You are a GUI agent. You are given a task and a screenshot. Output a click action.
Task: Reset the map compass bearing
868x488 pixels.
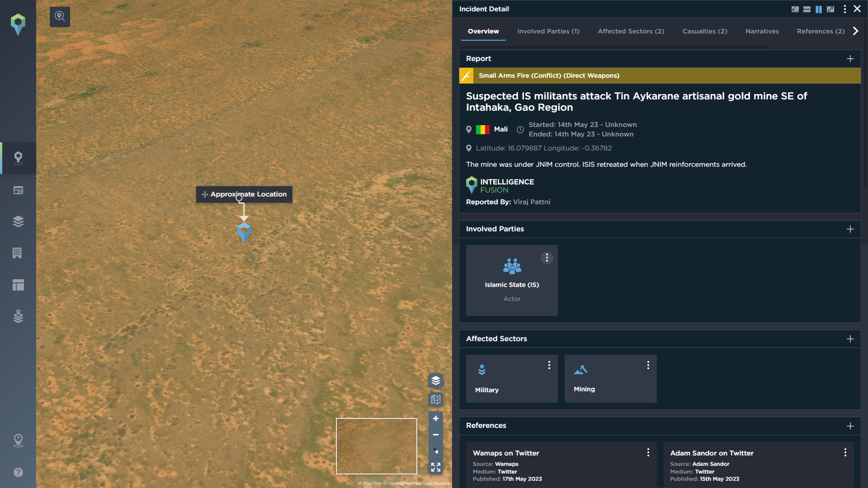click(436, 451)
